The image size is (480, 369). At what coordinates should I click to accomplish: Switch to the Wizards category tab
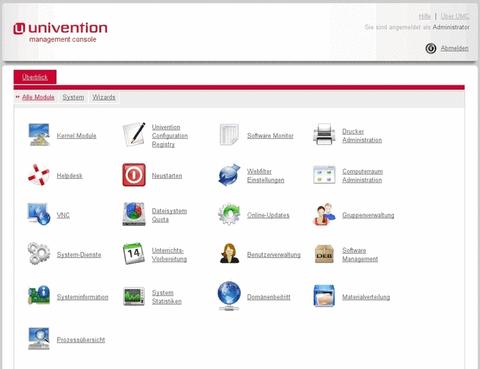tap(104, 97)
